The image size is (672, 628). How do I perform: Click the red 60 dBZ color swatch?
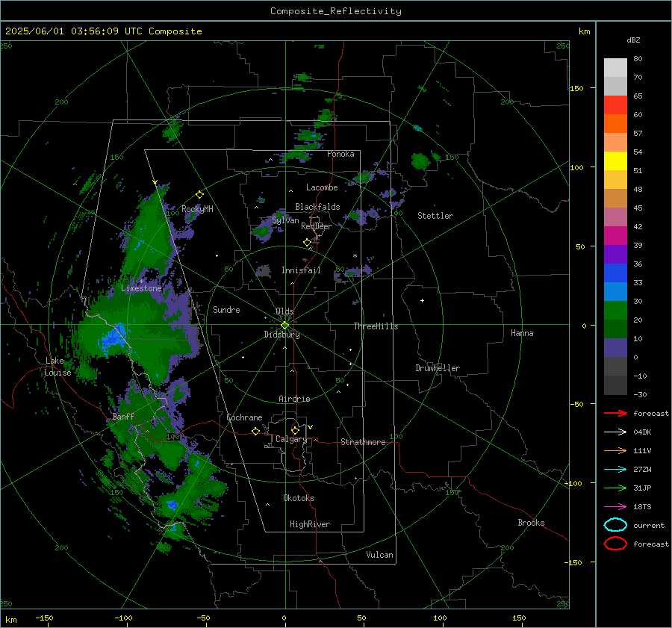[615, 105]
